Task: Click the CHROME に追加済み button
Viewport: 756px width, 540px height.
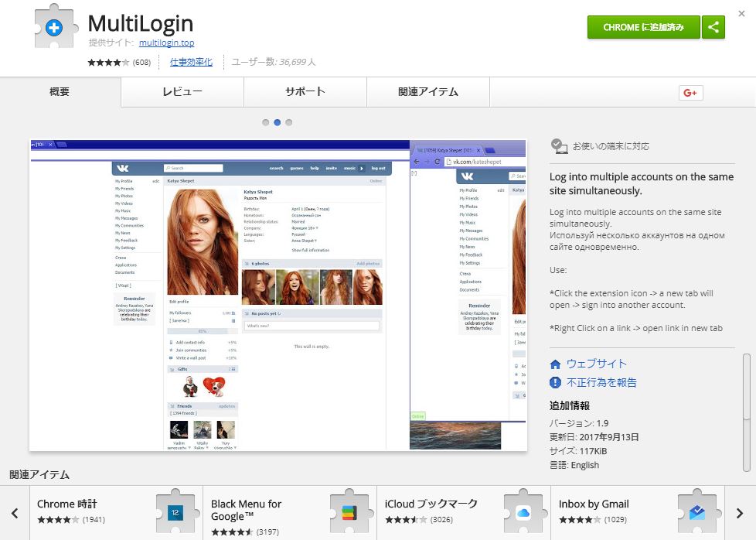Action: 644,27
